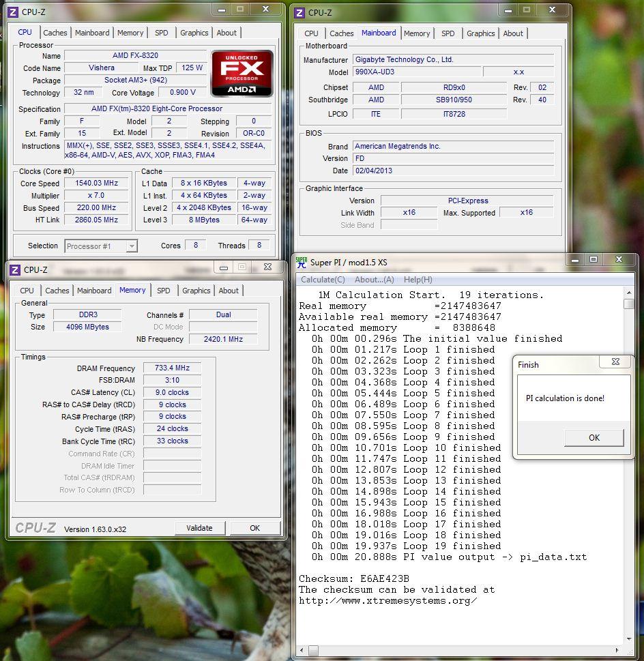Open SPD tab in the CPU window
The width and height of the screenshot is (644, 661).
pos(162,33)
